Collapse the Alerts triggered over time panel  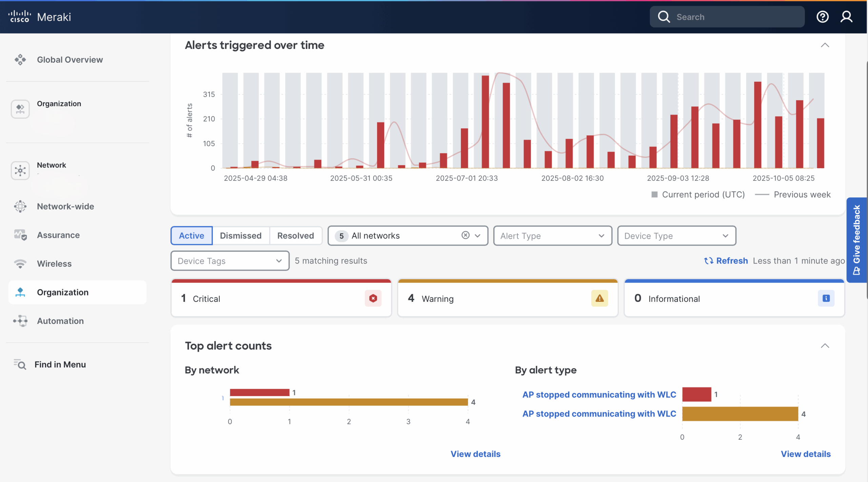coord(825,45)
